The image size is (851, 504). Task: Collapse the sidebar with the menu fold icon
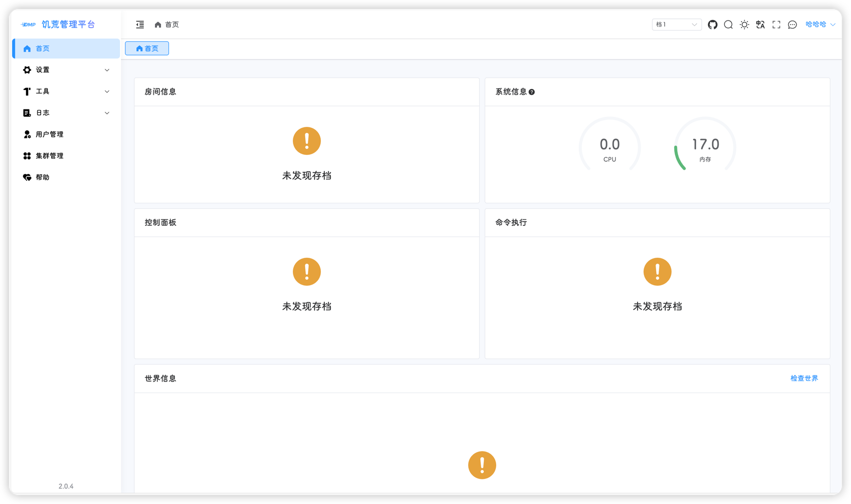point(140,24)
